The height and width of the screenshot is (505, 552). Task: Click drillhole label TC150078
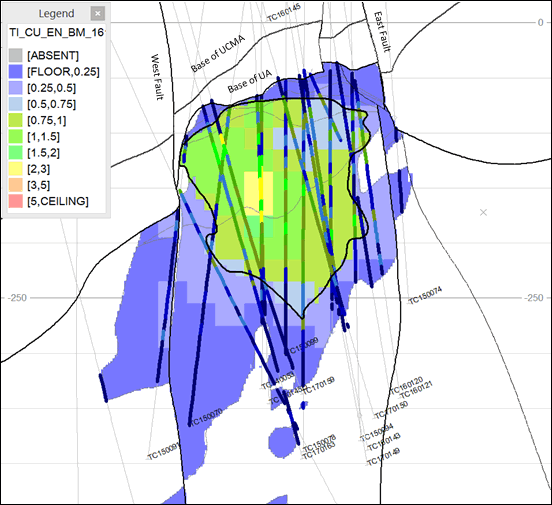tap(320, 443)
